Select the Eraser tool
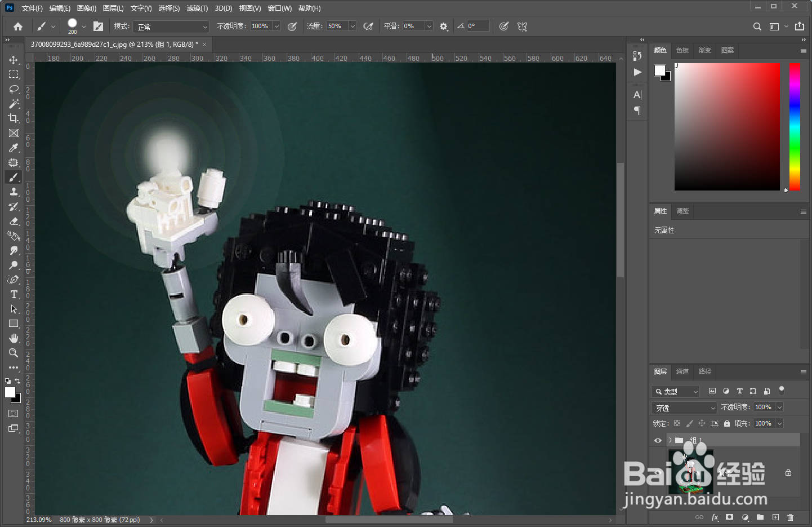This screenshot has width=812, height=527. click(14, 221)
